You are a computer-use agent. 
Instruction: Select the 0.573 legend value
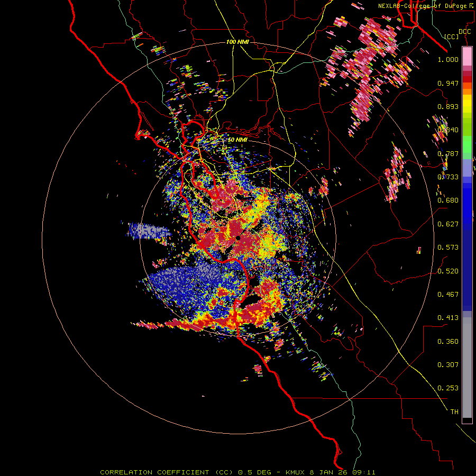448,248
